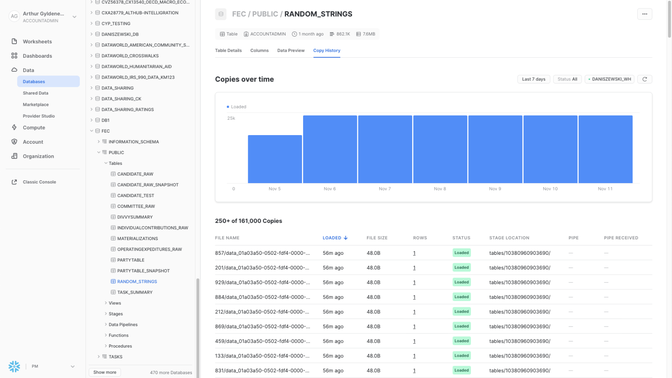Image resolution: width=672 pixels, height=378 pixels.
Task: Open the Organization sidebar icon
Action: tap(14, 156)
